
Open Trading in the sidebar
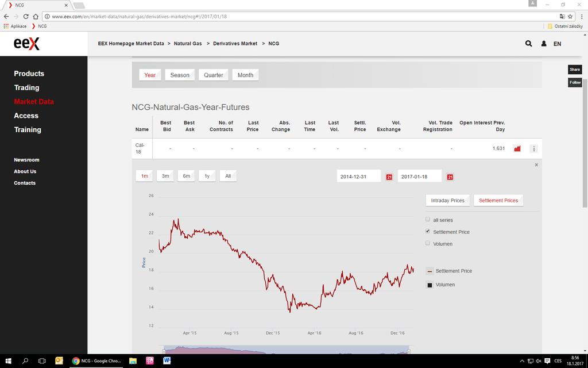click(x=26, y=87)
